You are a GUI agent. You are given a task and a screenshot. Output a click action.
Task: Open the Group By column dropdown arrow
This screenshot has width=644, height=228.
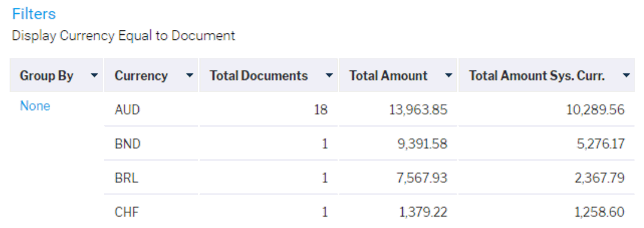tap(95, 75)
